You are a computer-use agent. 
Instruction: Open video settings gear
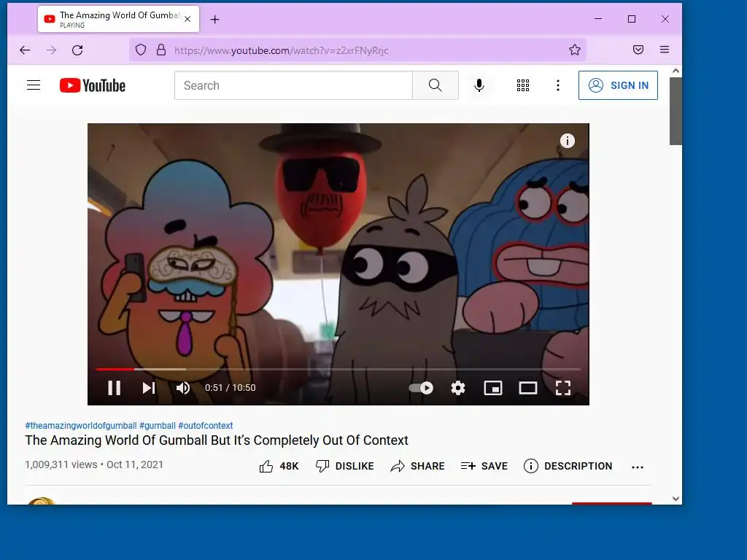pos(458,388)
